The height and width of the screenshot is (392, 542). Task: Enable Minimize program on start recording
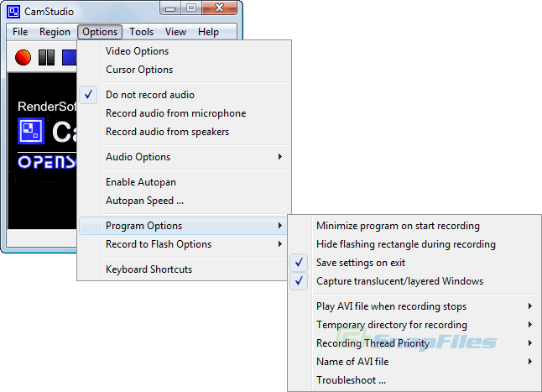click(x=414, y=226)
